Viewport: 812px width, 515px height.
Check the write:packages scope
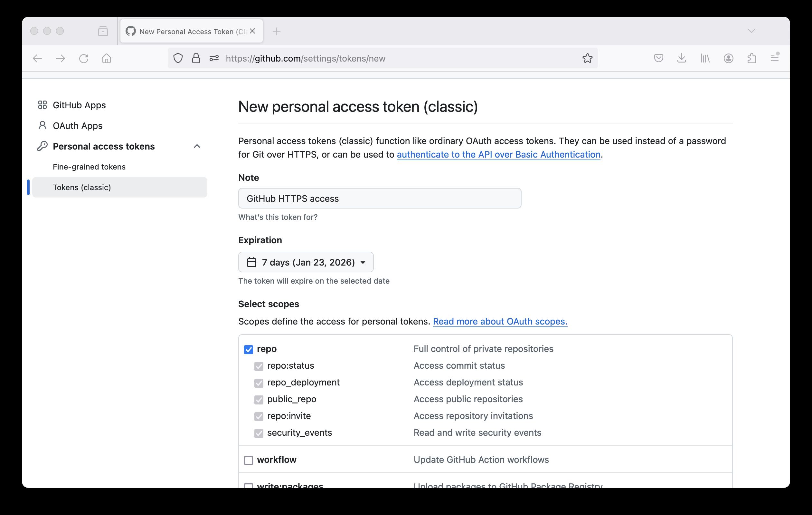point(249,486)
